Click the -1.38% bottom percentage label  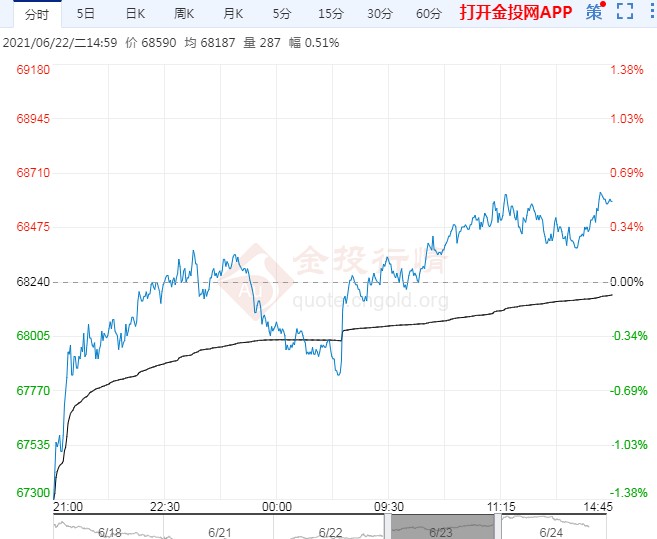[629, 492]
